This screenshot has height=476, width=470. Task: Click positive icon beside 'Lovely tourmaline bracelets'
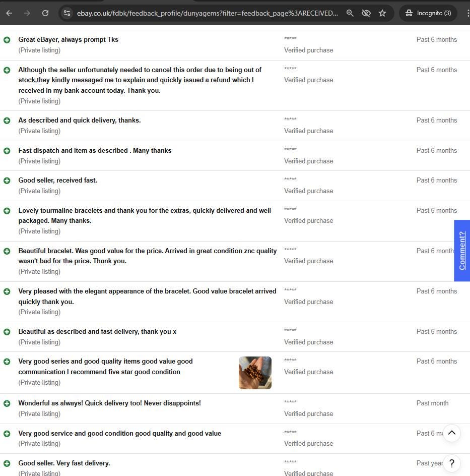(7, 211)
